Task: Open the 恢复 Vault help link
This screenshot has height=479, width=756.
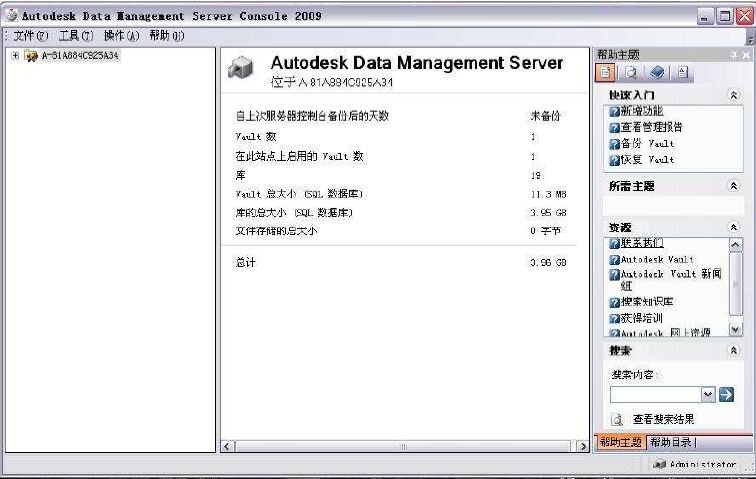Action: point(647,160)
